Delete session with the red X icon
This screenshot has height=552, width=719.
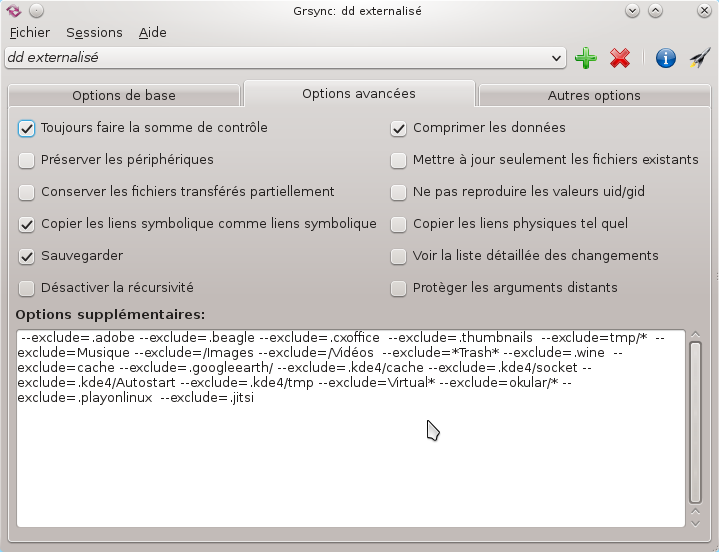620,58
